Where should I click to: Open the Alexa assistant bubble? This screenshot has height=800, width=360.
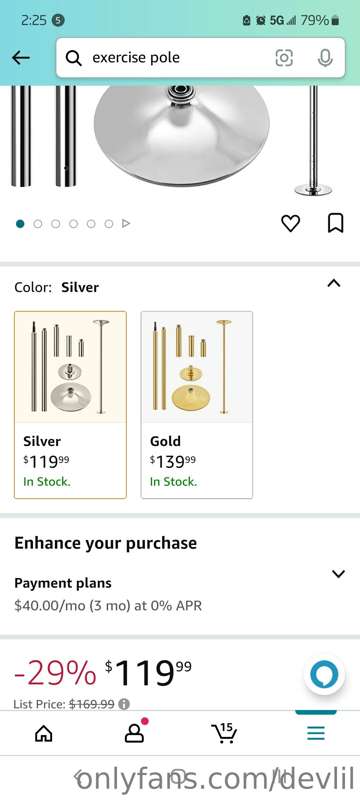pos(324,674)
